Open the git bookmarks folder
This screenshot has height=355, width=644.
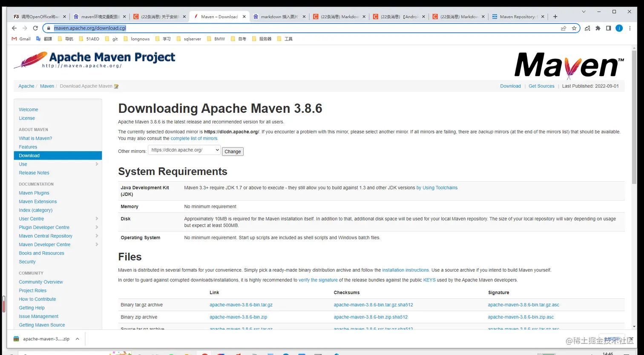[x=111, y=39]
